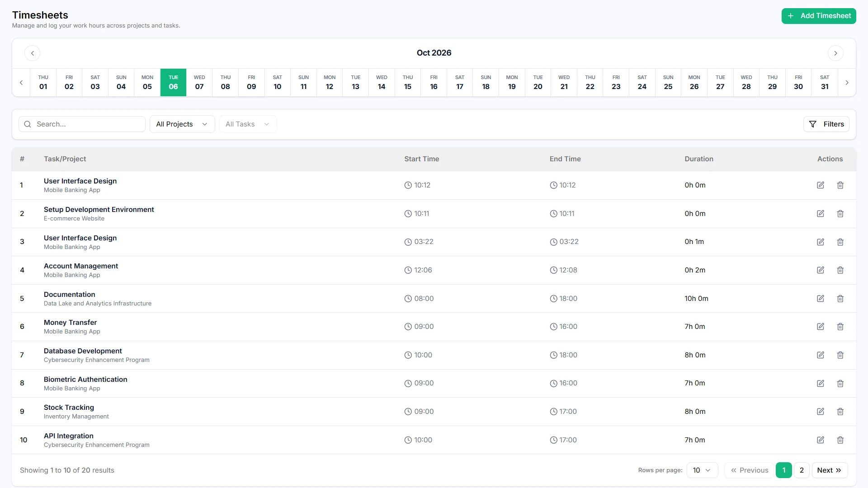
Task: Click the End Time column header
Action: pyautogui.click(x=565, y=159)
